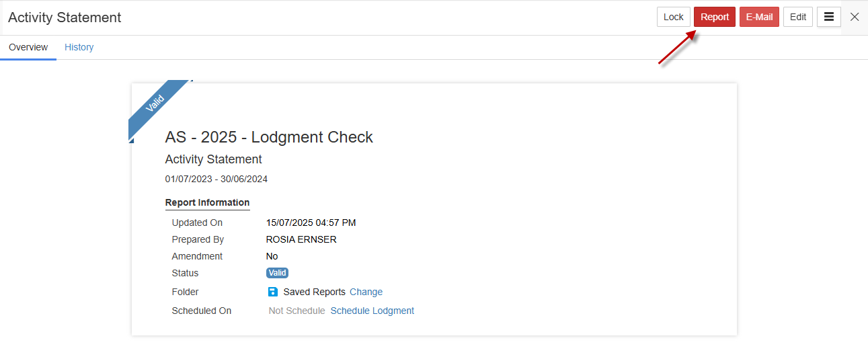Click the Report Information heading

coord(207,202)
